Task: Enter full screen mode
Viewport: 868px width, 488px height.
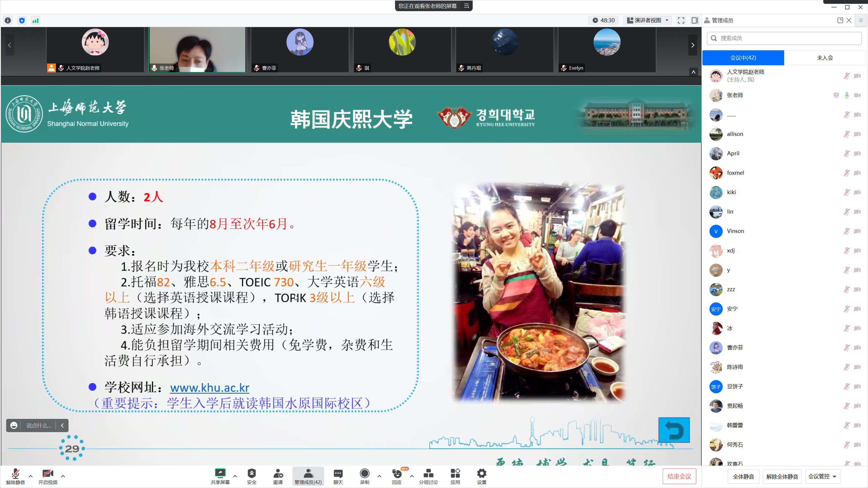Action: 681,20
